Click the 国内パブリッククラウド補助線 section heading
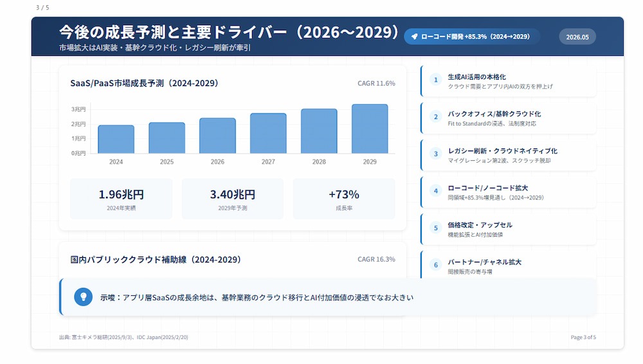 (156, 259)
